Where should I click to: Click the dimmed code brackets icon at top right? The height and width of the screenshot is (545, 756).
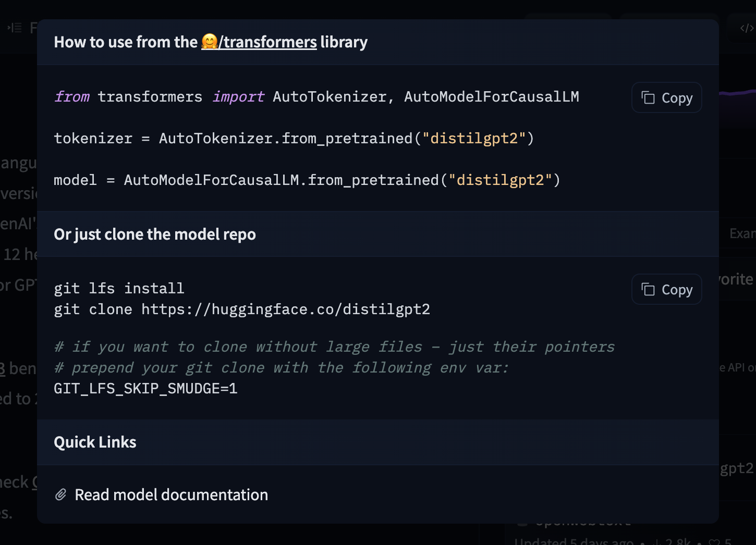pyautogui.click(x=747, y=28)
